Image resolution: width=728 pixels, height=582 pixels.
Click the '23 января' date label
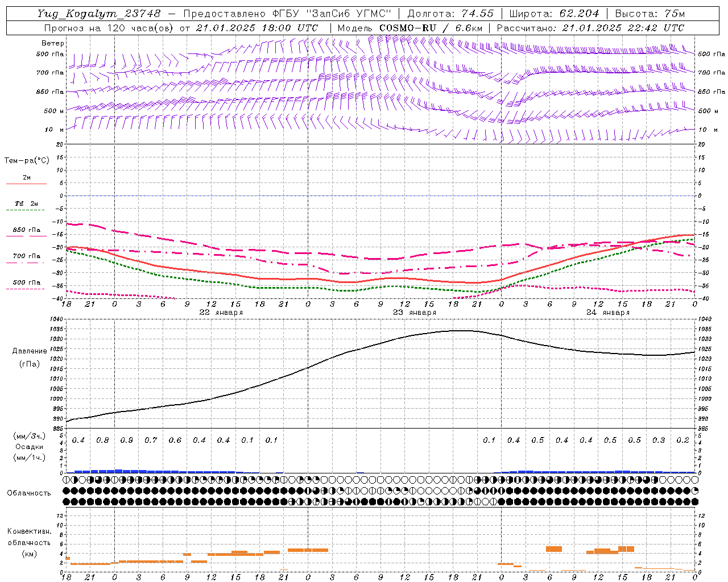(415, 313)
